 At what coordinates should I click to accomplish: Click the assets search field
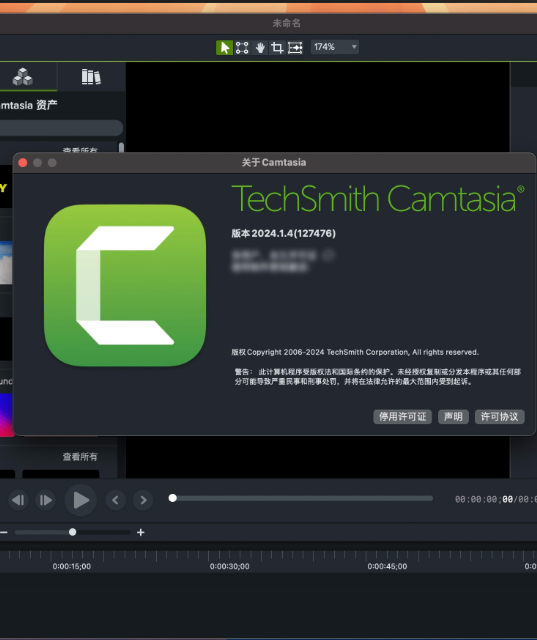61,128
